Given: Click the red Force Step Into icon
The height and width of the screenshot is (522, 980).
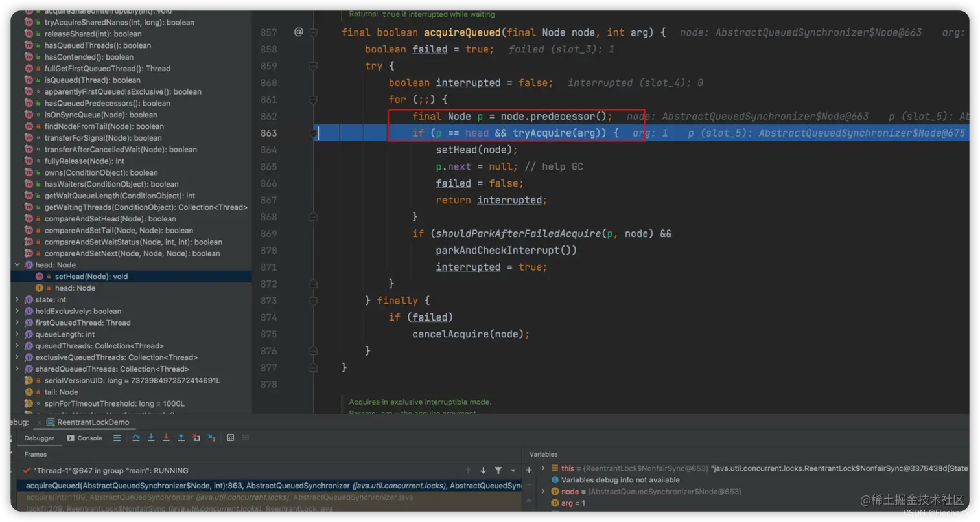Looking at the screenshot, I should (166, 438).
